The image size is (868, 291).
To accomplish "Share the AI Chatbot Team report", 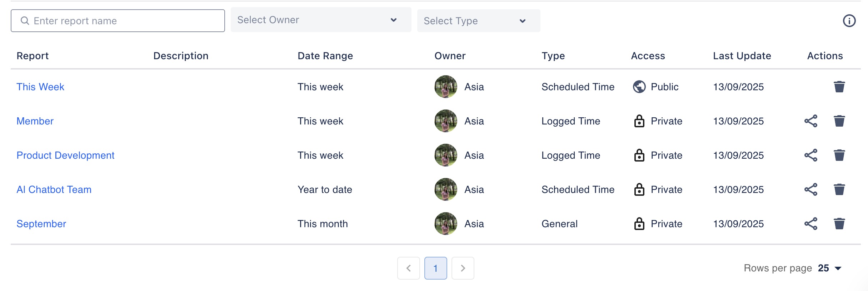I will pyautogui.click(x=810, y=189).
